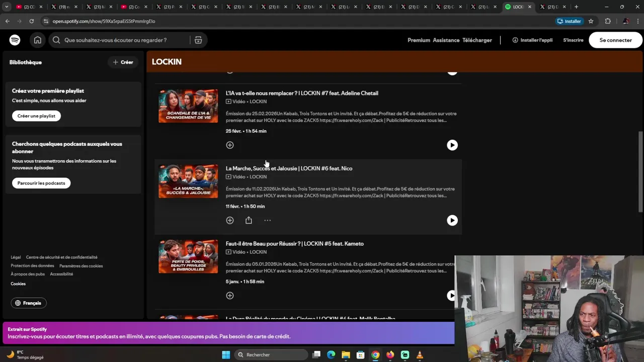Share LOCKIN #6 feat. Nico episode

[249, 220]
